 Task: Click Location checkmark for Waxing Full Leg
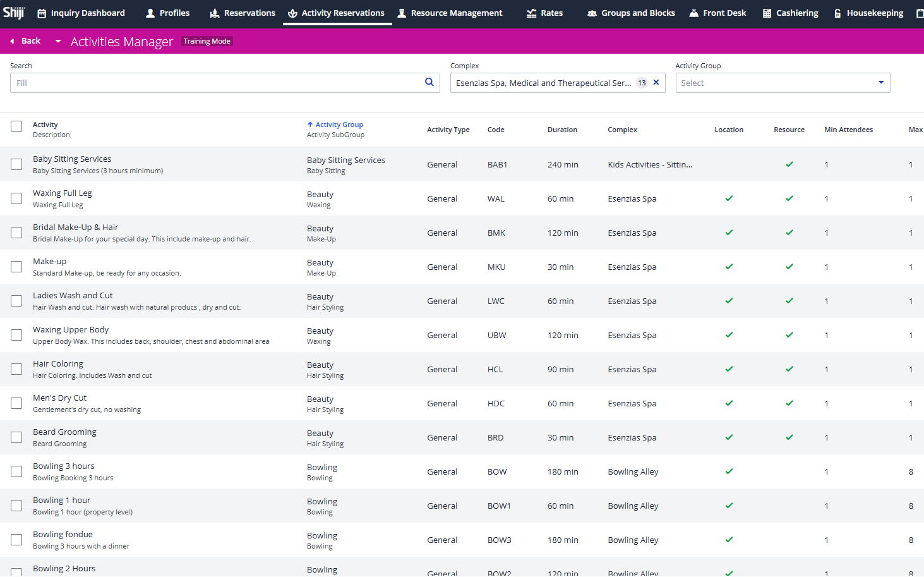tap(729, 198)
